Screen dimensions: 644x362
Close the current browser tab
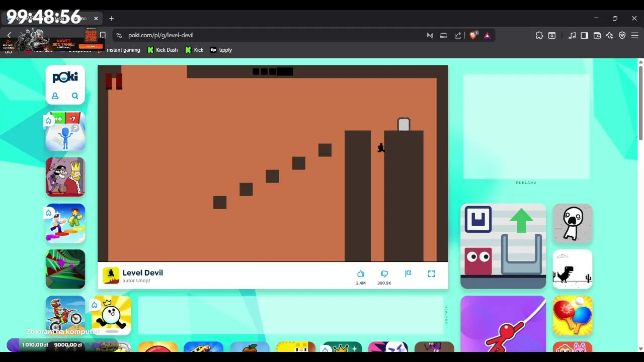96,19
